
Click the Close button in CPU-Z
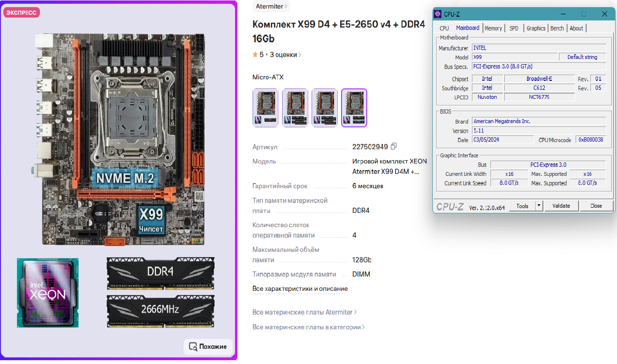tap(596, 206)
